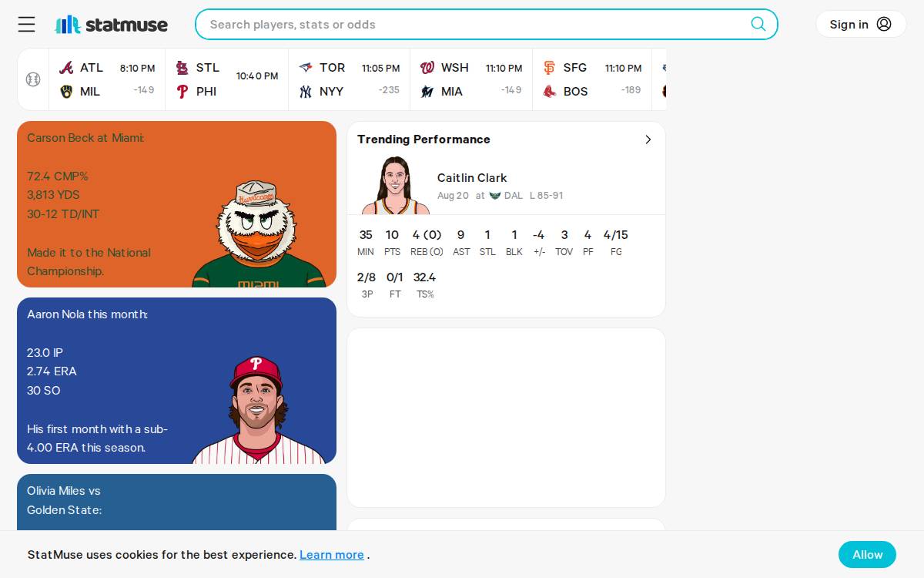Open the Aaron Nola this month card
The width and height of the screenshot is (924, 578).
(x=176, y=381)
